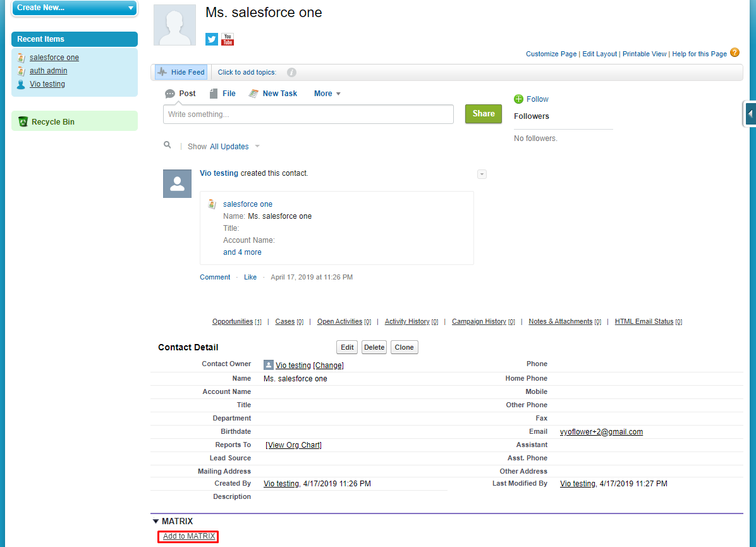Viewport: 756px width, 547px height.
Task: Click the contact profile photo placeholder
Action: pos(174,25)
